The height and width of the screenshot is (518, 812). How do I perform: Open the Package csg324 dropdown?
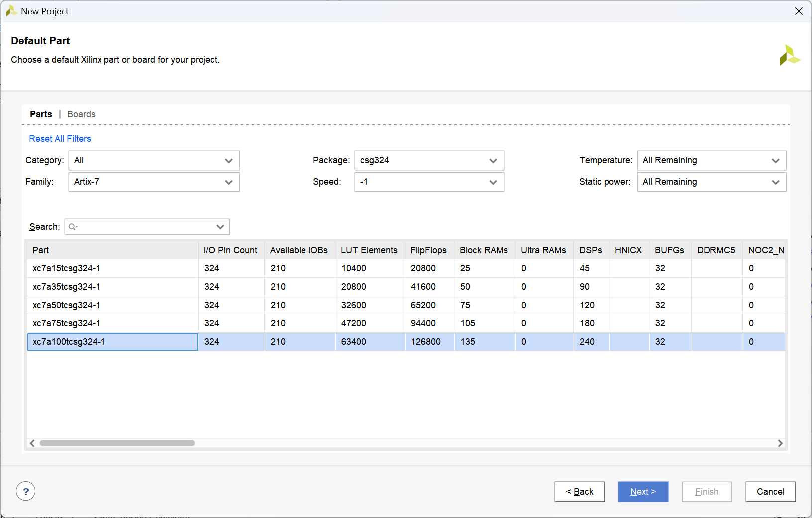[x=429, y=161]
